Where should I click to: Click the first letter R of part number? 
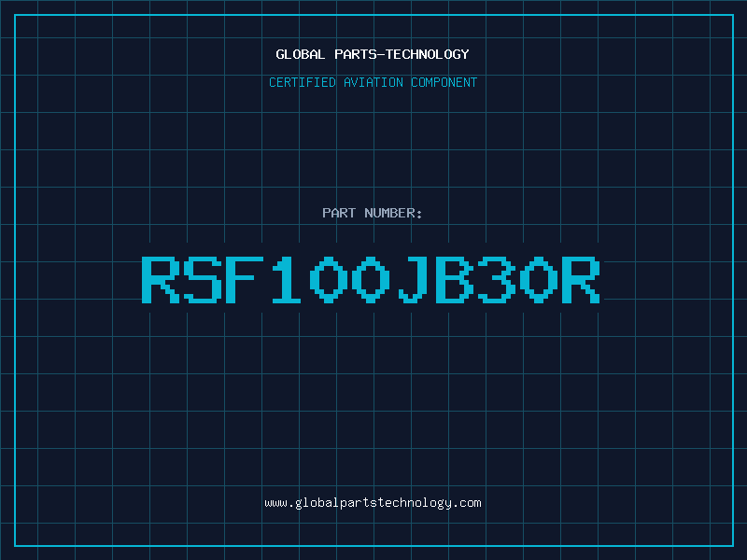point(161,279)
